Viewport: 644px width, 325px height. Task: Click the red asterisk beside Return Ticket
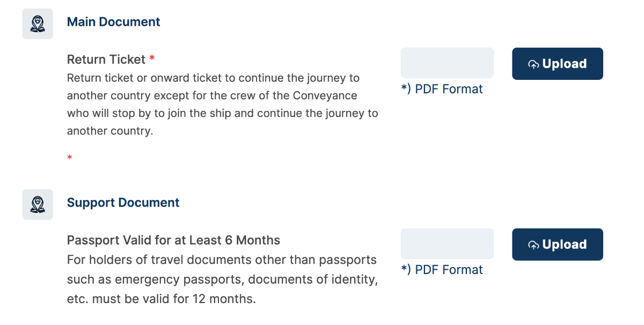tap(152, 58)
